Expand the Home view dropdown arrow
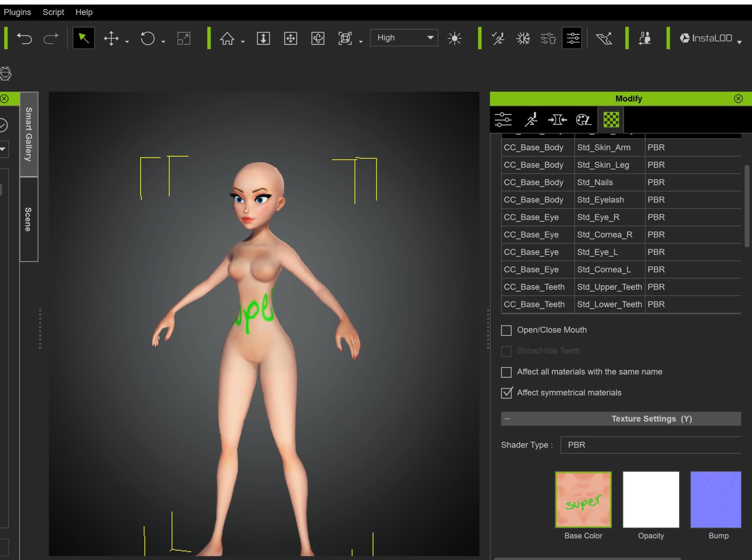752x560 pixels. point(243,41)
